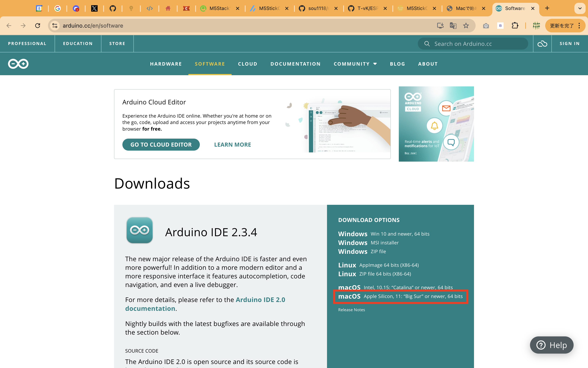
Task: Open Chrome's three-dot menu
Action: coord(579,26)
